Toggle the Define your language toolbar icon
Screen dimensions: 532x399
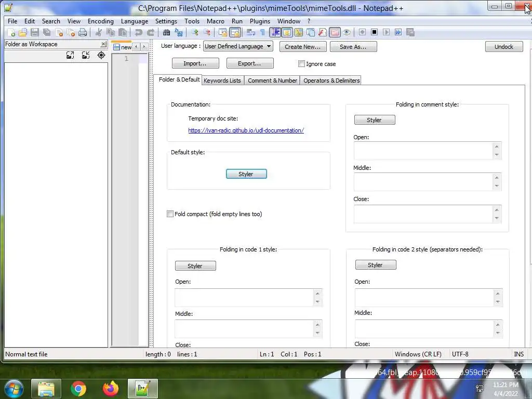287,32
